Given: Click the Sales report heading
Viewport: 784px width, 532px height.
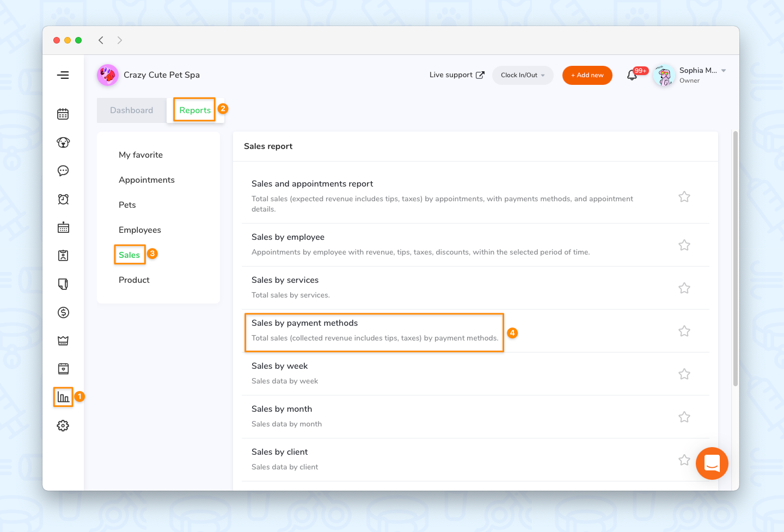Looking at the screenshot, I should pyautogui.click(x=268, y=146).
